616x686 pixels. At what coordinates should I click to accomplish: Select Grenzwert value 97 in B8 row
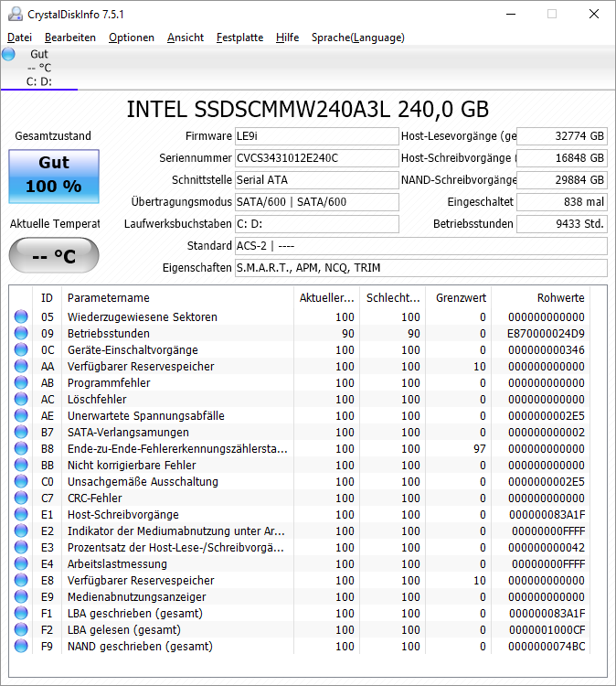(480, 449)
